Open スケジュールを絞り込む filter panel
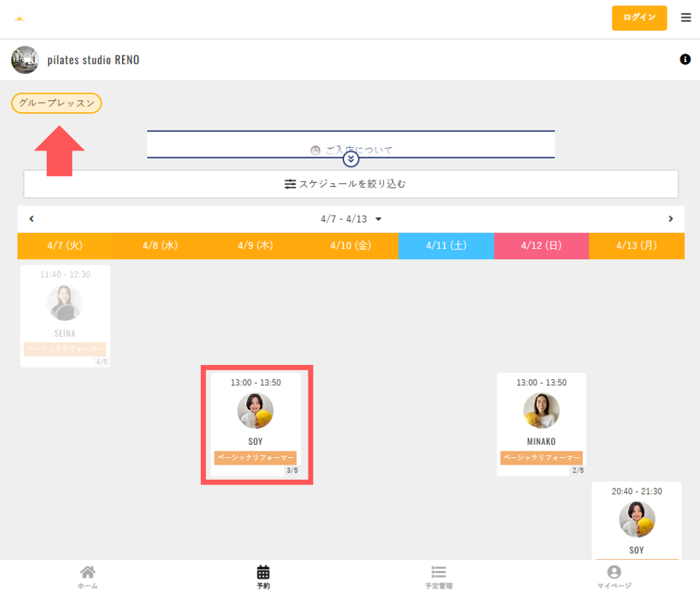This screenshot has height=594, width=700. click(351, 184)
